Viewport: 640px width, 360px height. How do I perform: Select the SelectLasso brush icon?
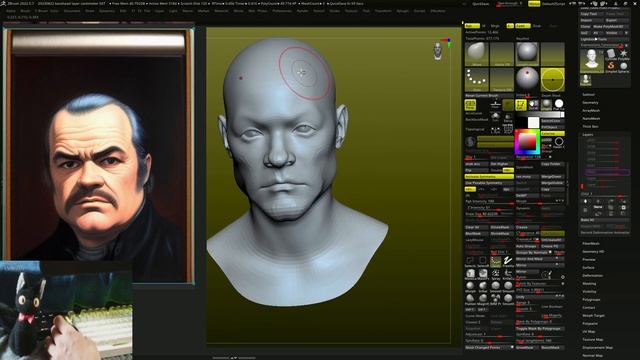tap(470, 261)
